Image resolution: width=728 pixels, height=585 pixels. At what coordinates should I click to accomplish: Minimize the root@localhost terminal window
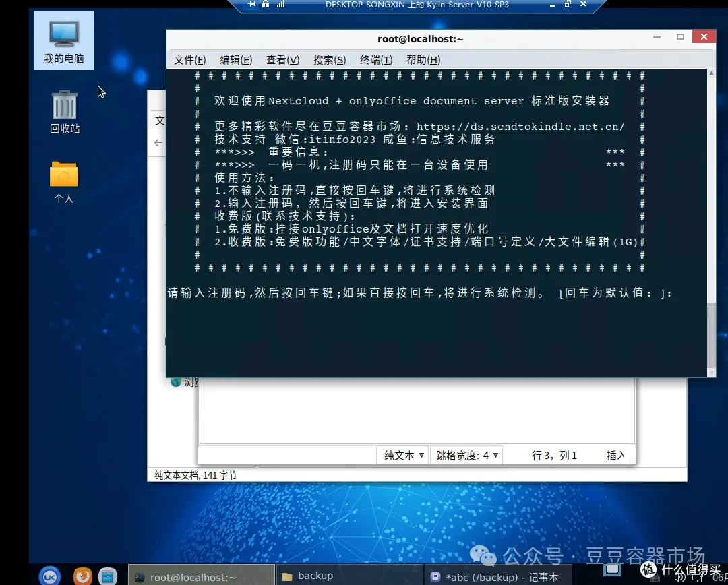pos(657,36)
